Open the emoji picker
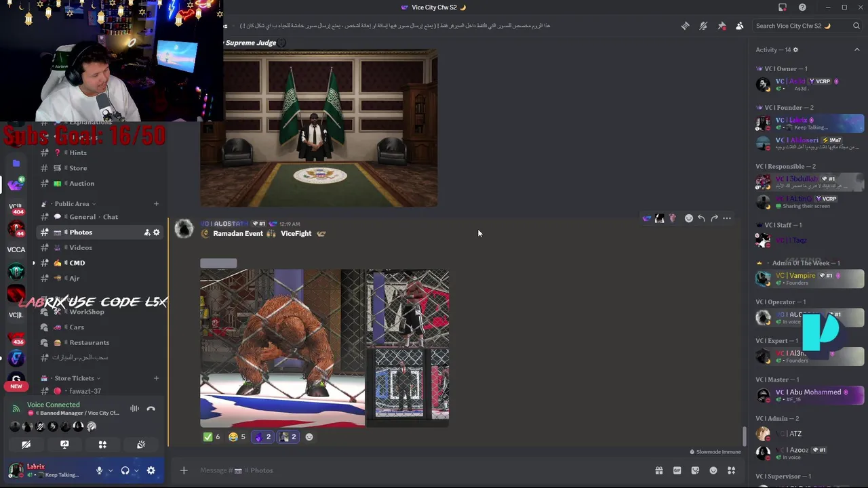Screen dimensions: 868x488 [x=713, y=470]
